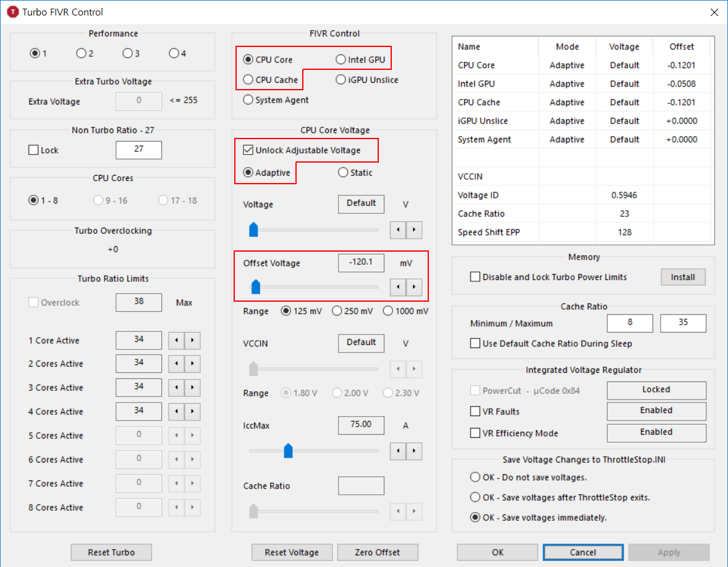This screenshot has width=728, height=567.
Task: Click the Non Turbo Ratio input field
Action: [x=139, y=150]
